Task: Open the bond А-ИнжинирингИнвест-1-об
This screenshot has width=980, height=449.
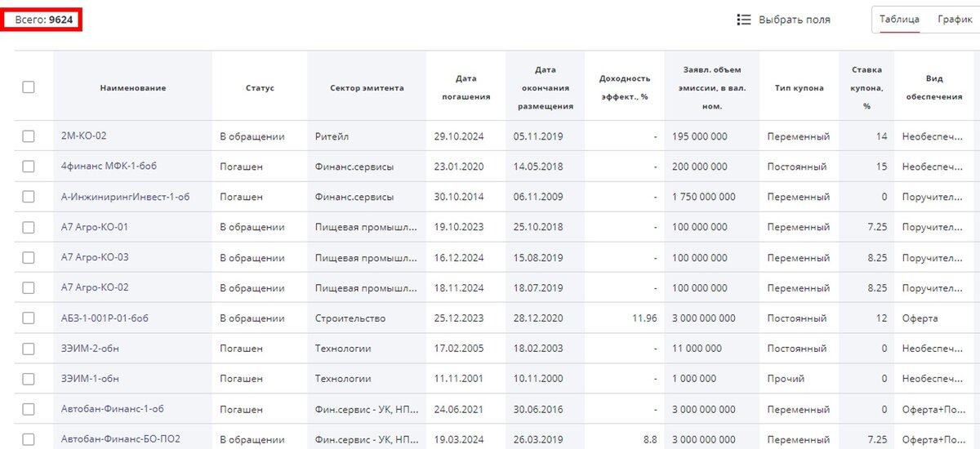Action: pyautogui.click(x=125, y=197)
